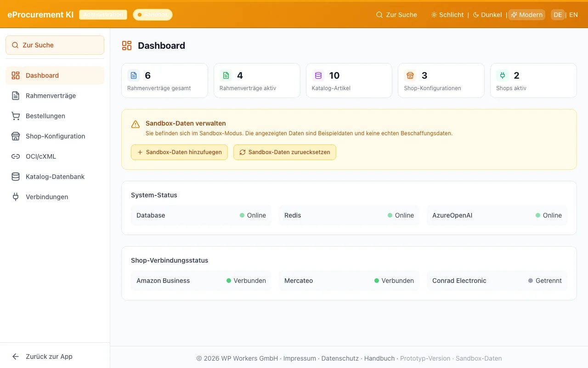The image size is (588, 368).
Task: Click the OCI/cXML link icon
Action: 16,156
